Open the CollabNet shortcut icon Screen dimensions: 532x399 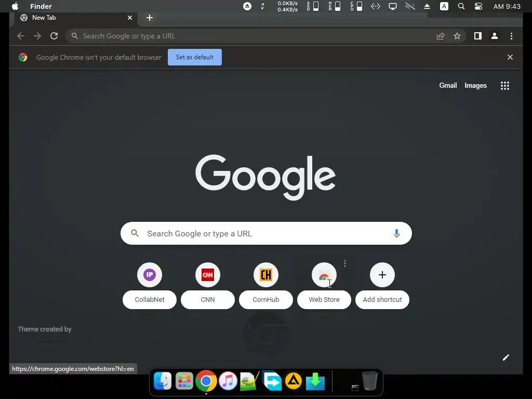coord(150,275)
